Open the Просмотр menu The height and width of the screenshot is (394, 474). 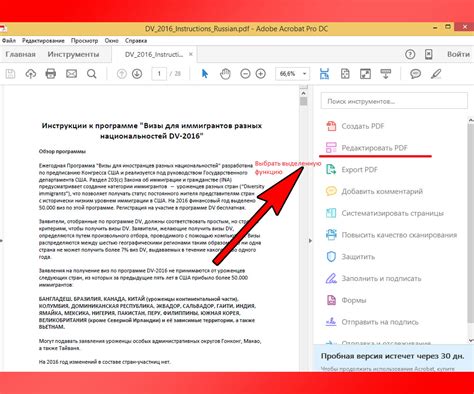point(84,41)
